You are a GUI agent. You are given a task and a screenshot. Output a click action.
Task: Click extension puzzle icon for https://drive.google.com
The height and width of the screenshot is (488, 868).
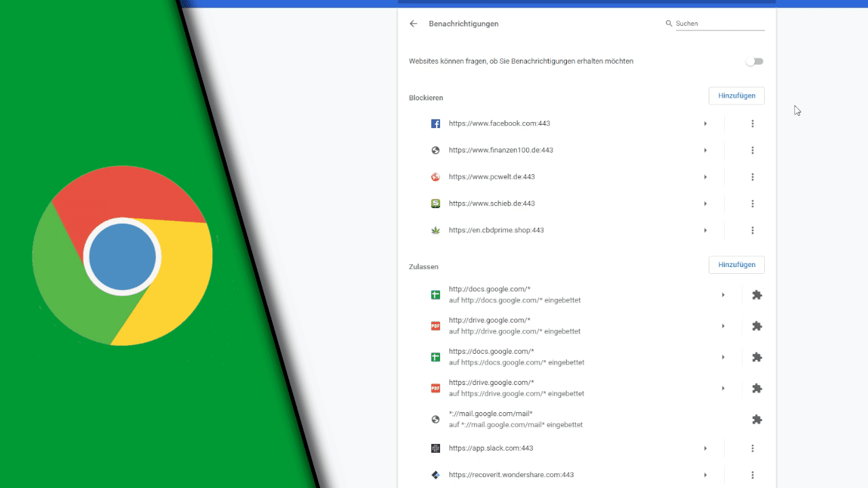point(757,388)
